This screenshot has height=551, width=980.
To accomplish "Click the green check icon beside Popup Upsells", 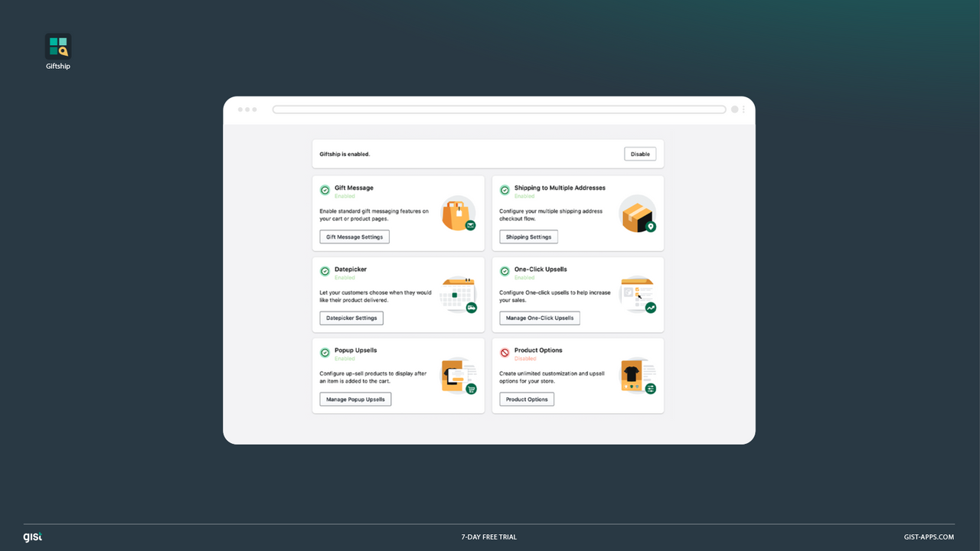I will point(325,352).
